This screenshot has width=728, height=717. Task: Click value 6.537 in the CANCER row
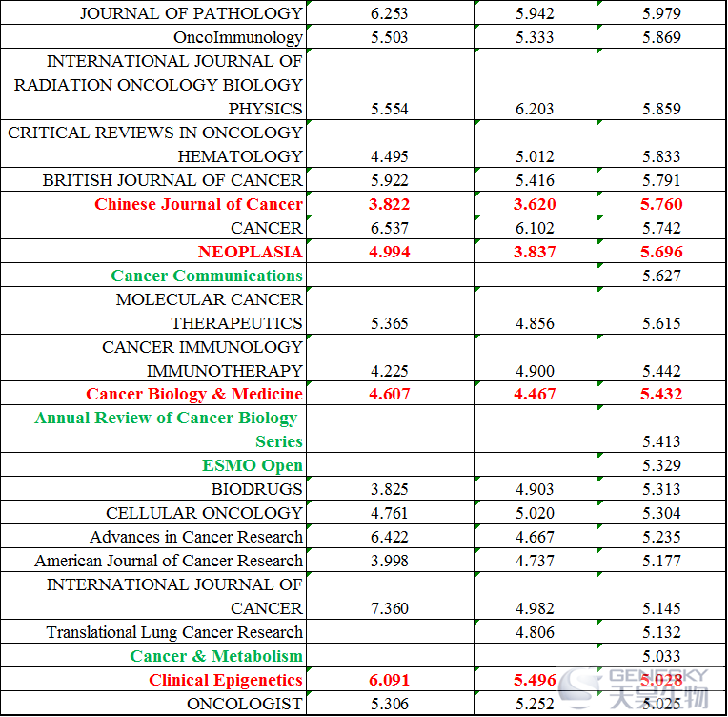tap(389, 228)
